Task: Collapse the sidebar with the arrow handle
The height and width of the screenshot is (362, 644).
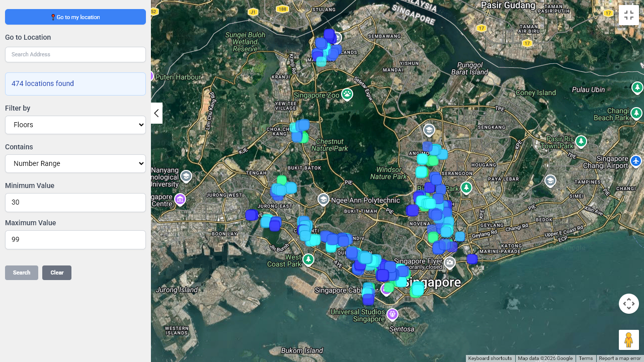Action: click(x=156, y=113)
